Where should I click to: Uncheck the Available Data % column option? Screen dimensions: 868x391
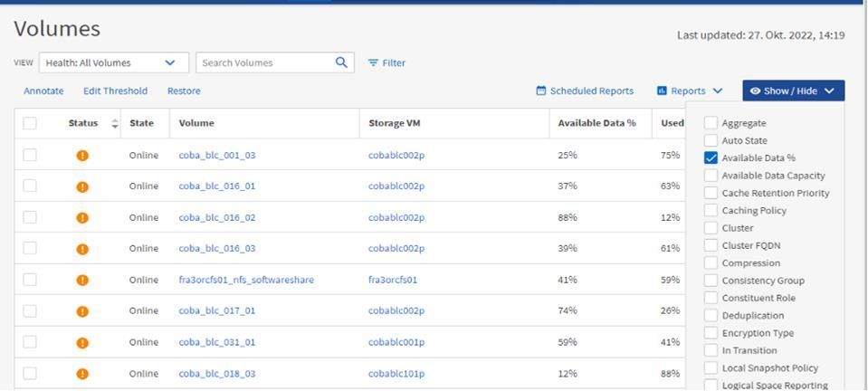tap(711, 157)
